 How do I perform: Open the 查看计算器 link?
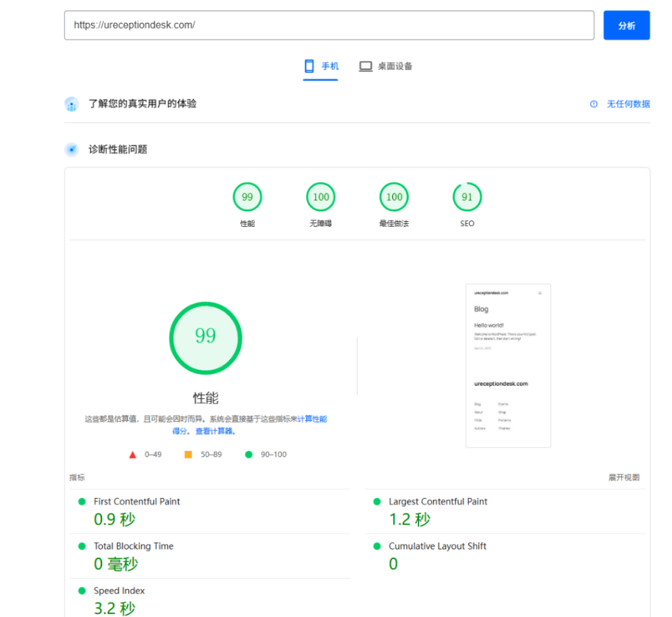(215, 431)
